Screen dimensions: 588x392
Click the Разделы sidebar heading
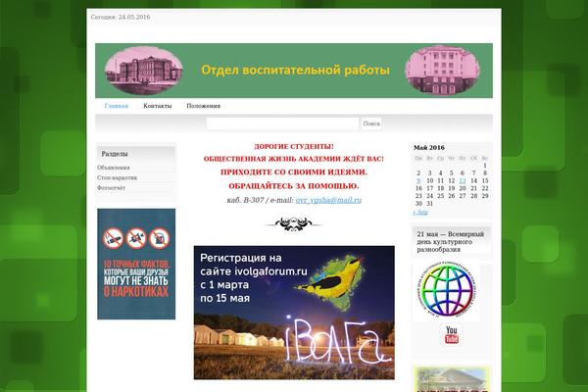(x=115, y=154)
